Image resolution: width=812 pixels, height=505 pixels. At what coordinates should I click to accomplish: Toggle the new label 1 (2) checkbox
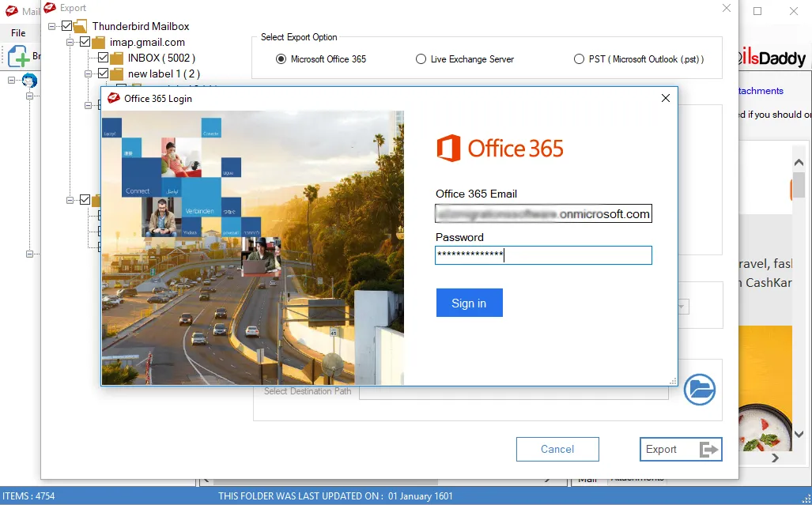pyautogui.click(x=103, y=73)
